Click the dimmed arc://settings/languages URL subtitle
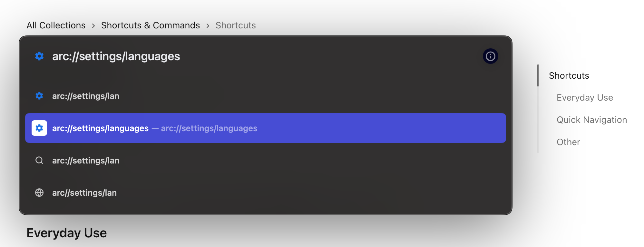Viewport: 644px width, 247px height. [209, 128]
